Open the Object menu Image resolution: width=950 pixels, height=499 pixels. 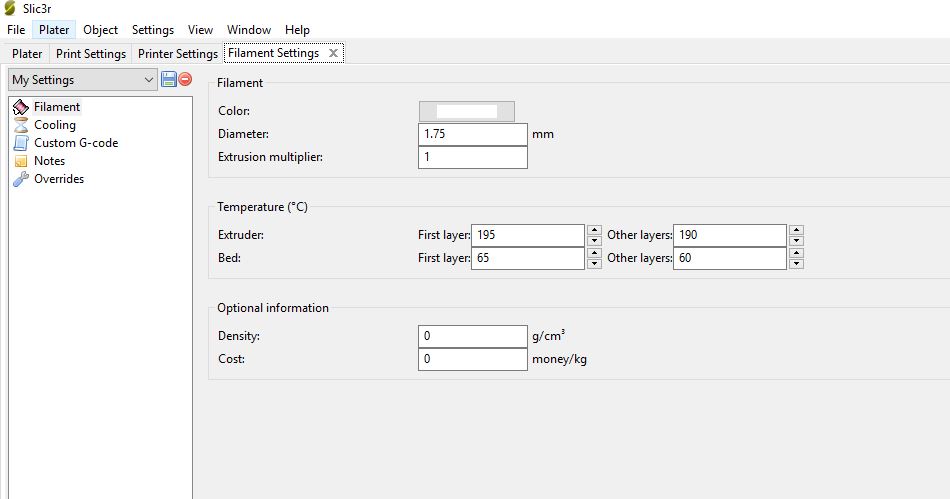pos(100,30)
